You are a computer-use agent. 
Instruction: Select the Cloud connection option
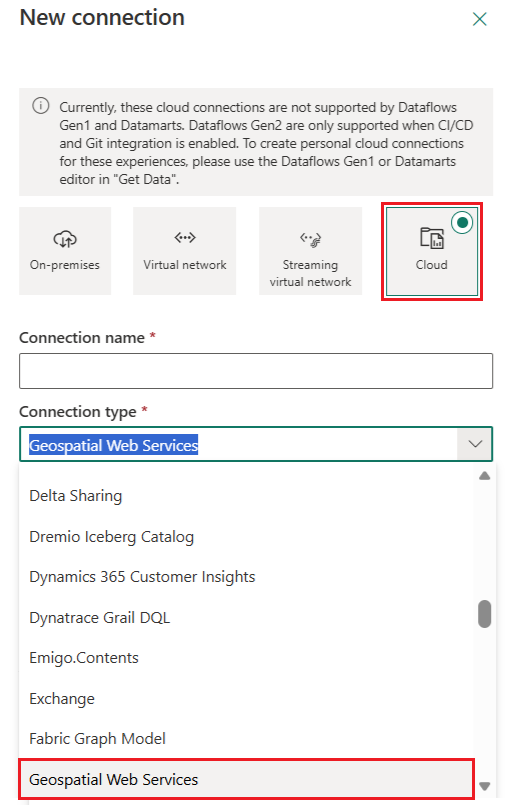pos(432,251)
